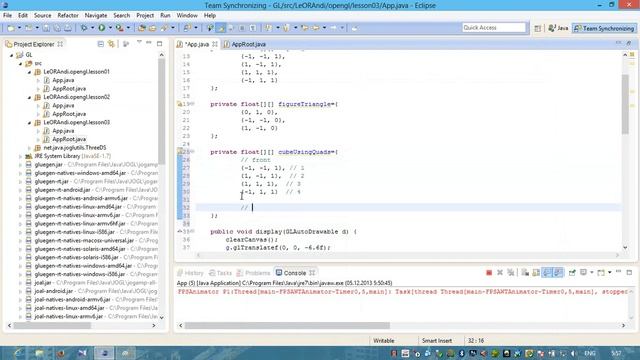
Task: Select the Team Synchronizing perspective button
Action: 604,28
